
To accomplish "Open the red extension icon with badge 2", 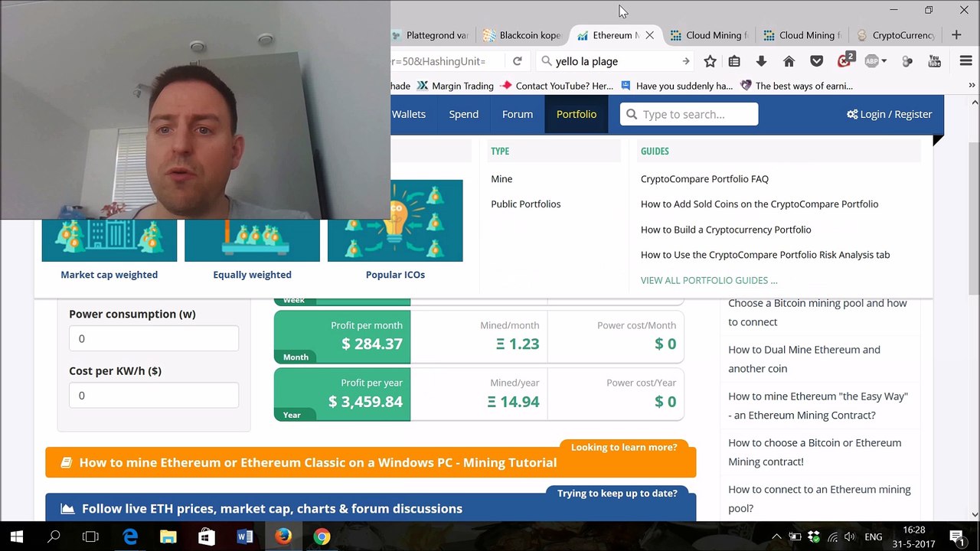I will 845,60.
